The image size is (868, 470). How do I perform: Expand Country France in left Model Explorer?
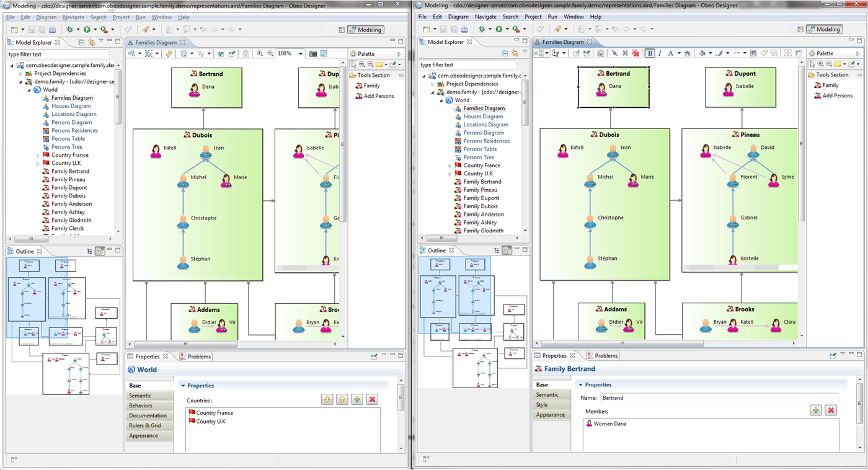click(x=38, y=155)
